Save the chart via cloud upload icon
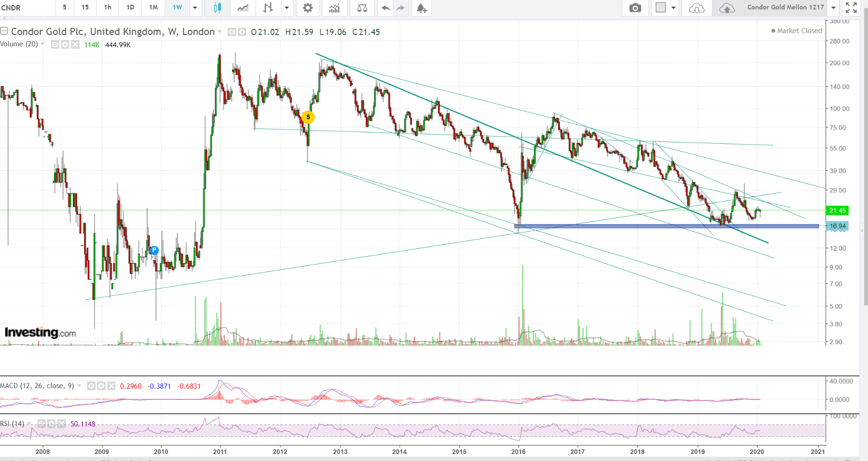The image size is (868, 461). click(727, 8)
